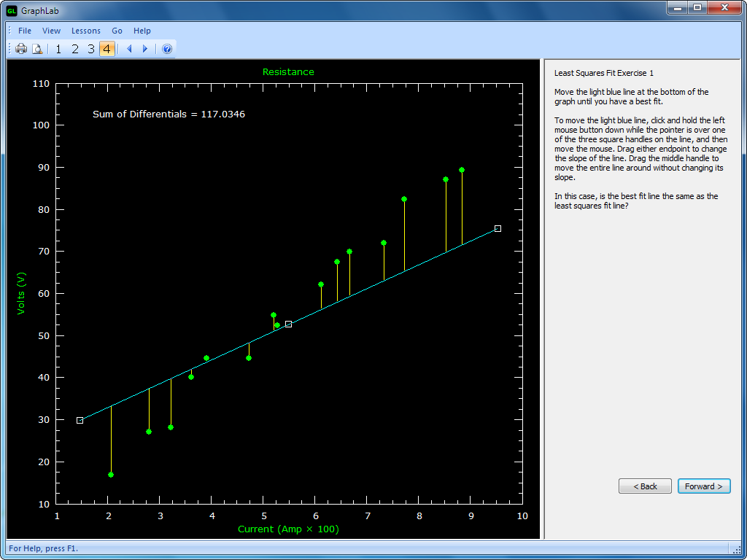
Task: Click the highest green data point near 89 volts
Action: pos(462,170)
